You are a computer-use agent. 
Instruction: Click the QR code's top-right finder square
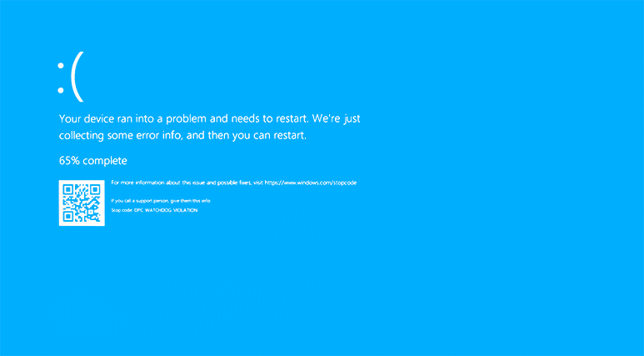[95, 189]
